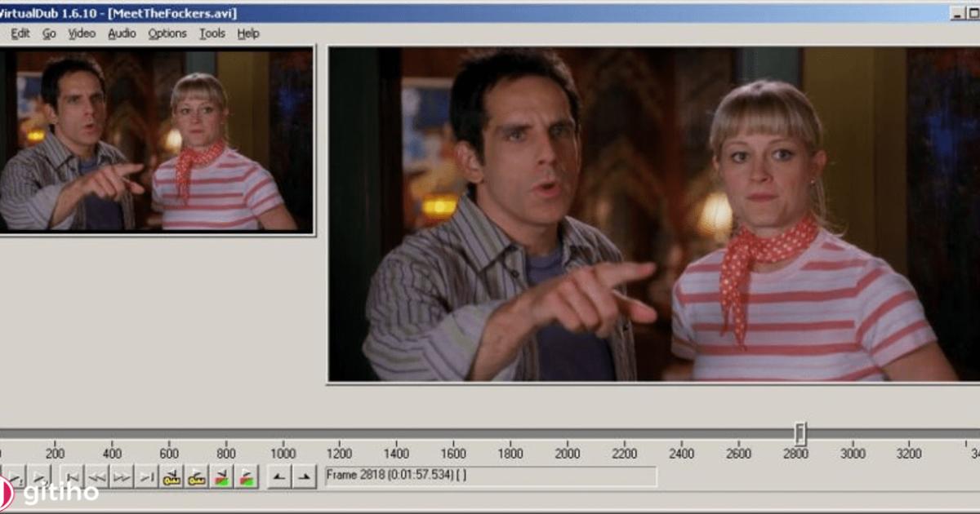980x514 pixels.
Task: Minimize the VirtualDub window
Action: (x=958, y=14)
